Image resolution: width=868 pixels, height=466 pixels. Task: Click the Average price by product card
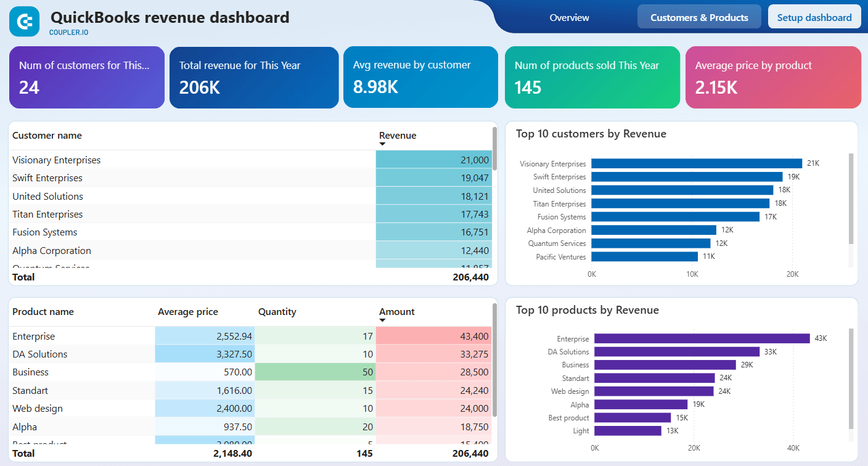pos(773,77)
